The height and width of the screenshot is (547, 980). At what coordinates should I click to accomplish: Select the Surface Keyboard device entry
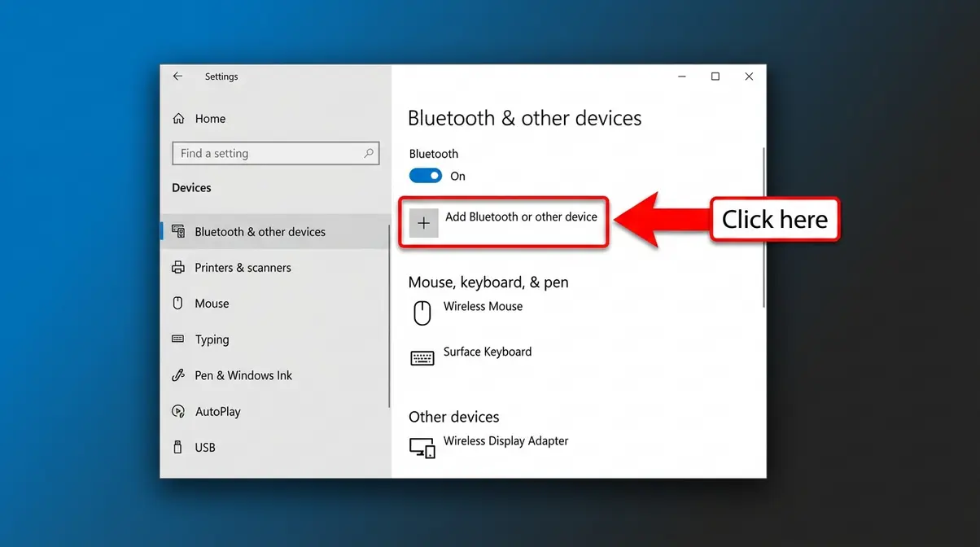(471, 357)
